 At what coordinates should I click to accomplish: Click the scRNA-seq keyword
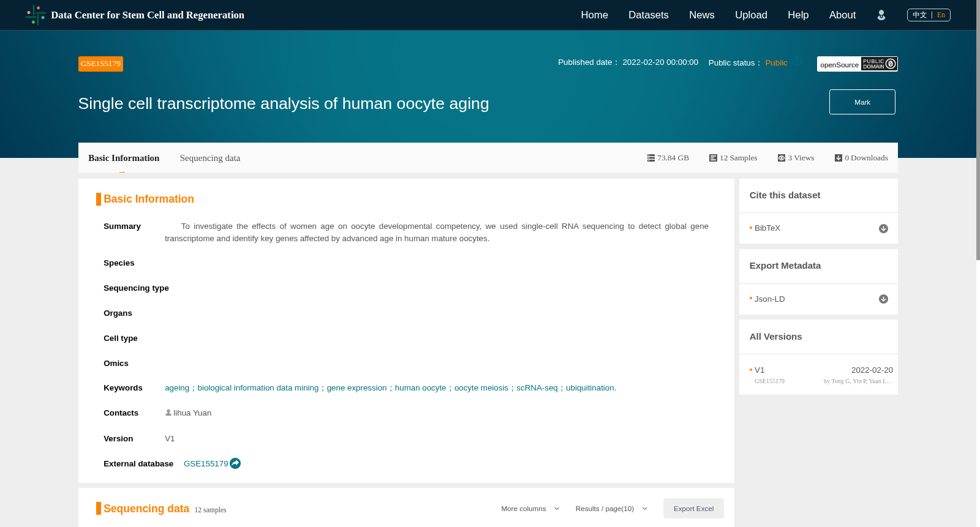(x=537, y=388)
